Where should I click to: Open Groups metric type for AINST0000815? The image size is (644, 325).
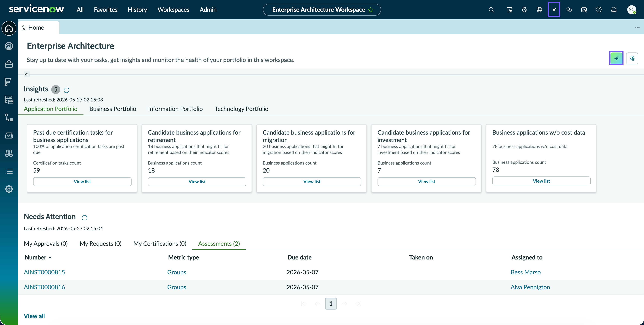tap(176, 272)
